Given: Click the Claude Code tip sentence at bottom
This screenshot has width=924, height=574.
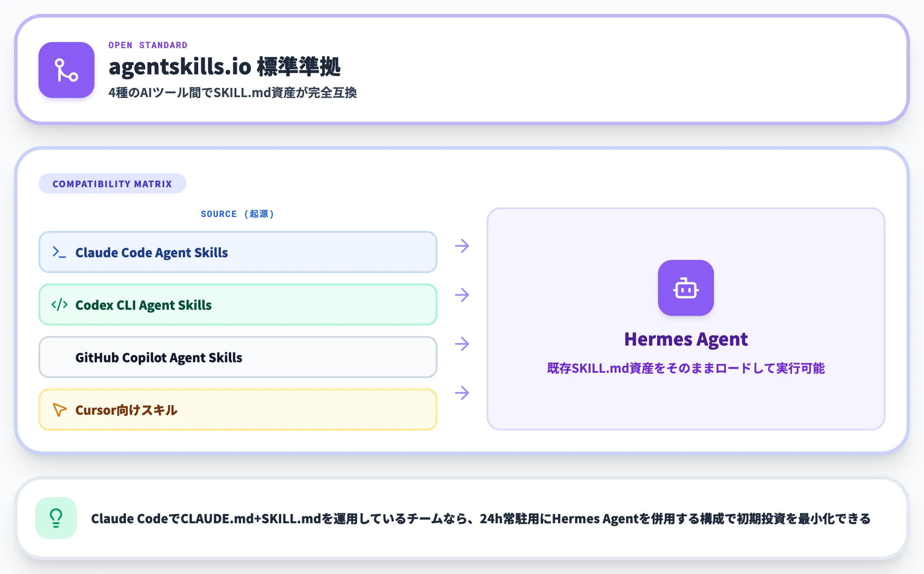Looking at the screenshot, I should (481, 518).
